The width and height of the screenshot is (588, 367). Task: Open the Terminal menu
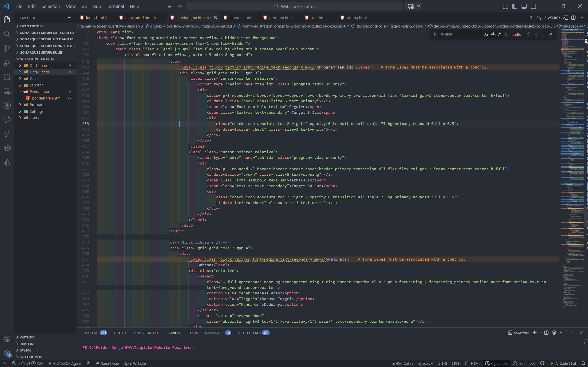[x=115, y=6]
